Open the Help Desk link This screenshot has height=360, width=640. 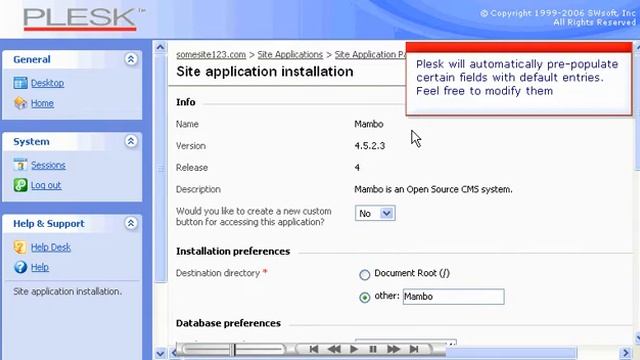[x=51, y=247]
